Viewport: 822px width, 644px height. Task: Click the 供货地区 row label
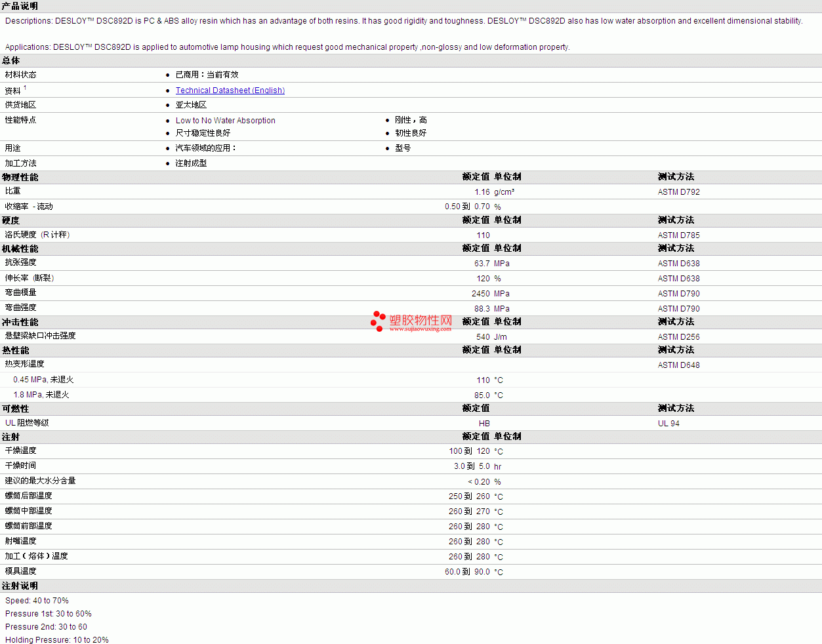tap(21, 105)
